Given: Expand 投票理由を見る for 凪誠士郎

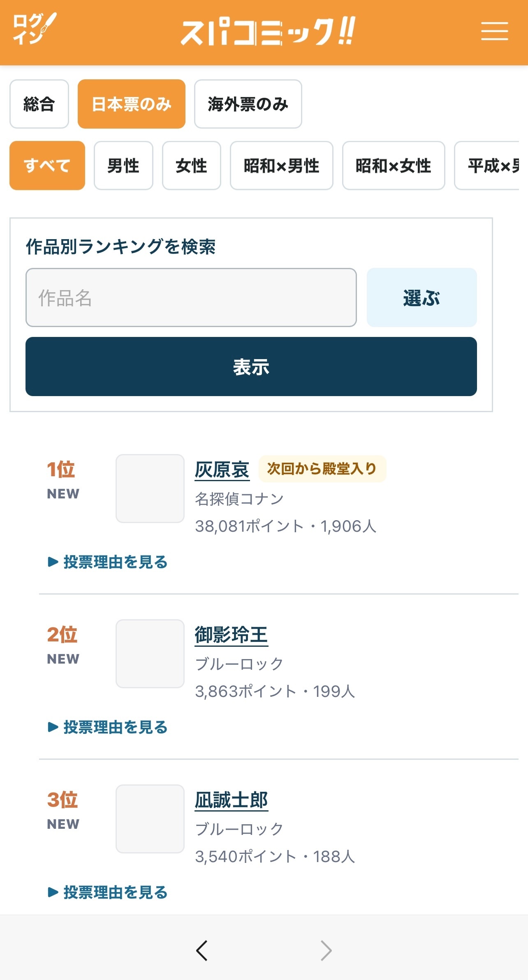Looking at the screenshot, I should (x=108, y=892).
